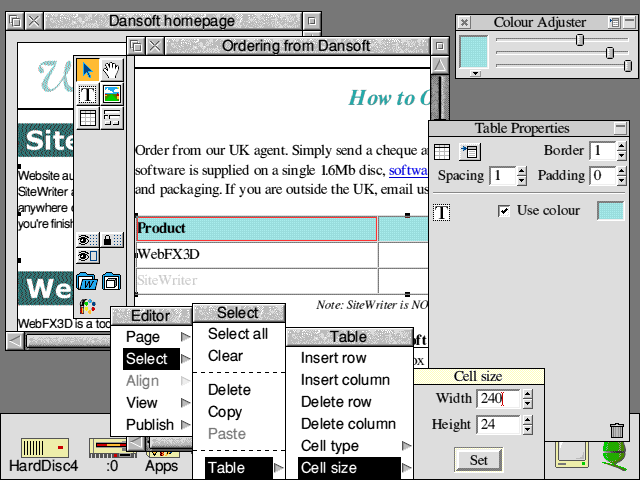The height and width of the screenshot is (480, 640).
Task: Open the Apps icon on icon bar
Action: [x=162, y=466]
